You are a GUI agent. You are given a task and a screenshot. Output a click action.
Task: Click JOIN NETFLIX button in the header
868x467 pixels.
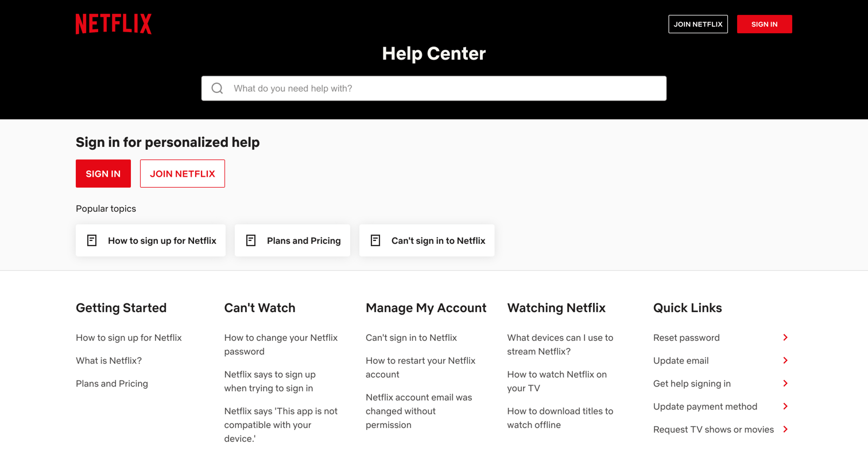[698, 24]
